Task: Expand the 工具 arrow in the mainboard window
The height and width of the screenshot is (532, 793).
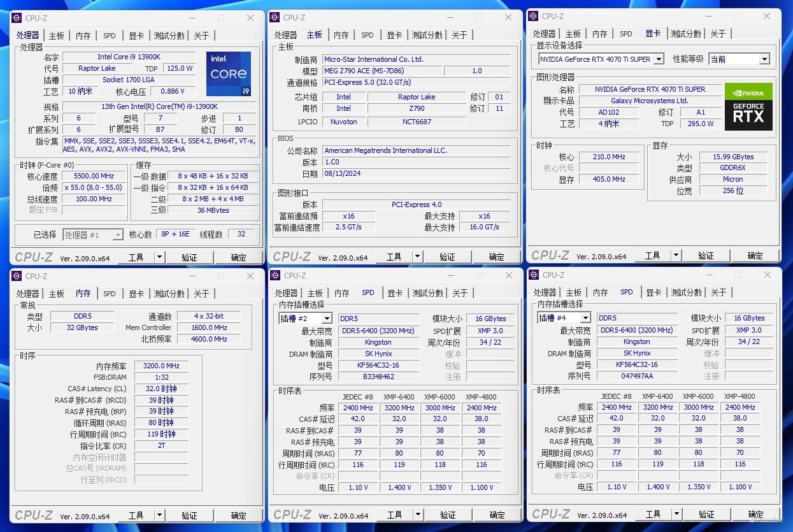Action: click(x=417, y=257)
